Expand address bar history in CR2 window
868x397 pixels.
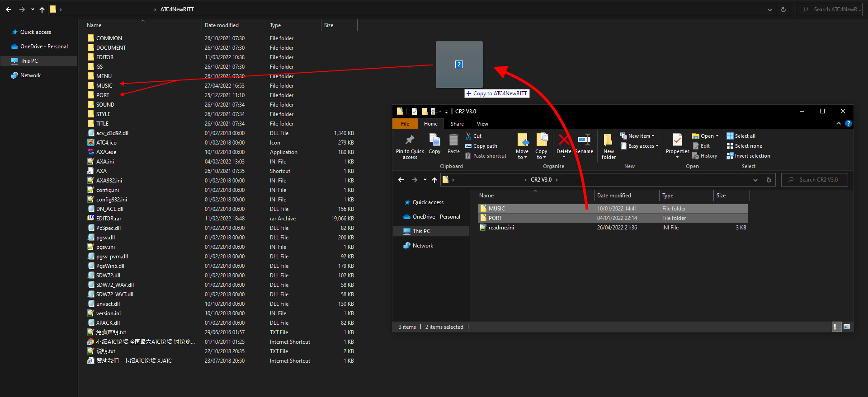click(755, 180)
